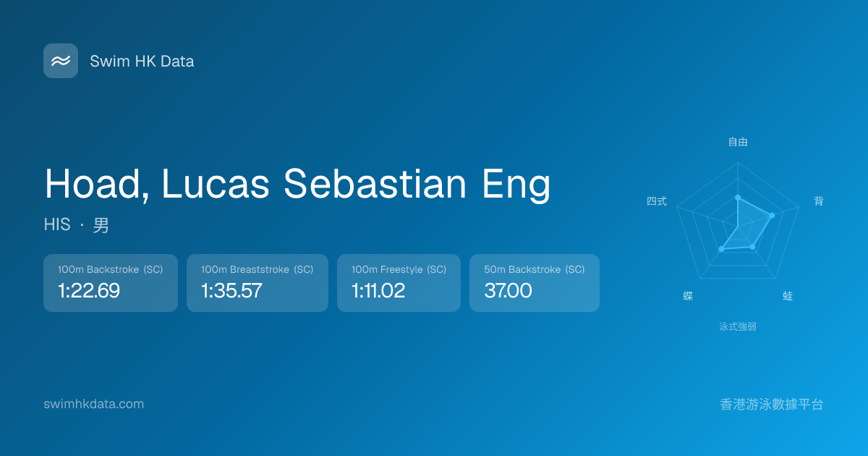Viewport: 868px width, 456px height.
Task: Open the 50m Backstroke (SC) time card
Action: tap(535, 283)
